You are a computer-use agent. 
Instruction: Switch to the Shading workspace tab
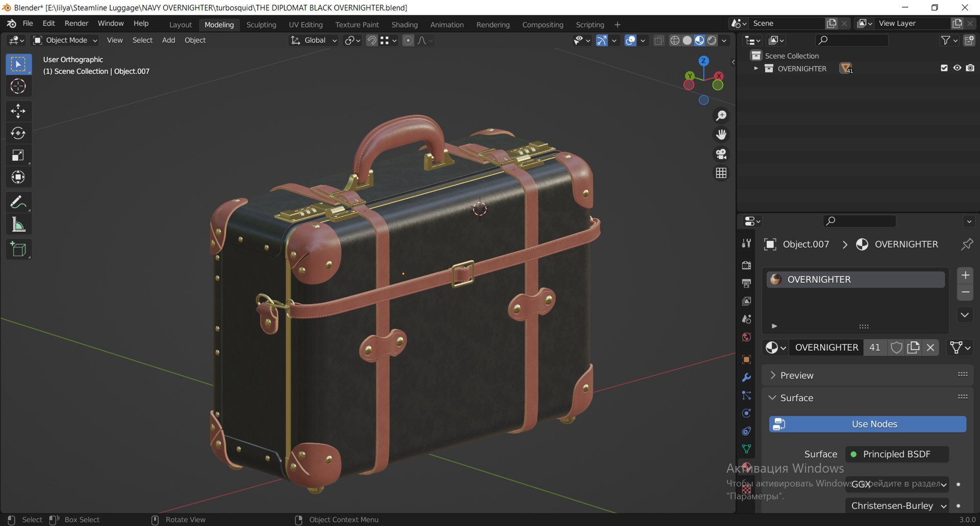click(404, 24)
